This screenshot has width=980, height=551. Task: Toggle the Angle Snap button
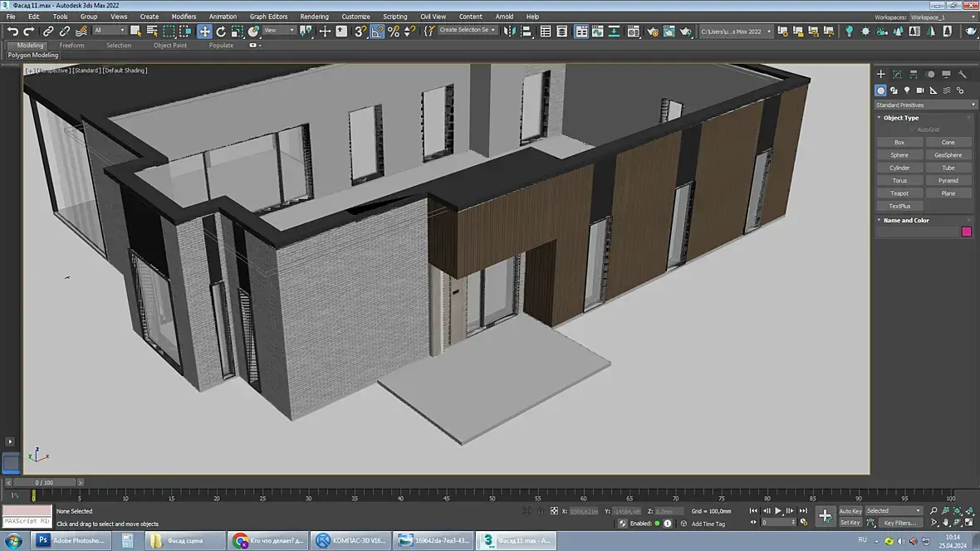[378, 32]
